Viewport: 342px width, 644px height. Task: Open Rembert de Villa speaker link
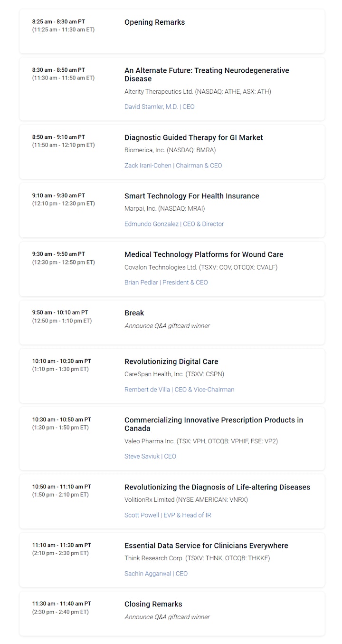180,390
